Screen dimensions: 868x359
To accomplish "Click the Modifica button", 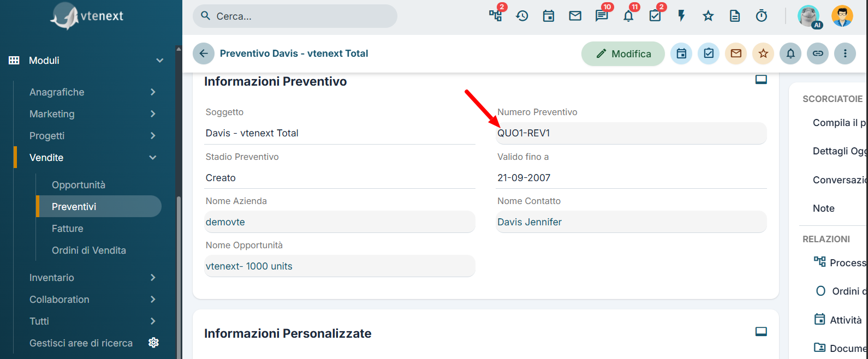I will [x=623, y=53].
